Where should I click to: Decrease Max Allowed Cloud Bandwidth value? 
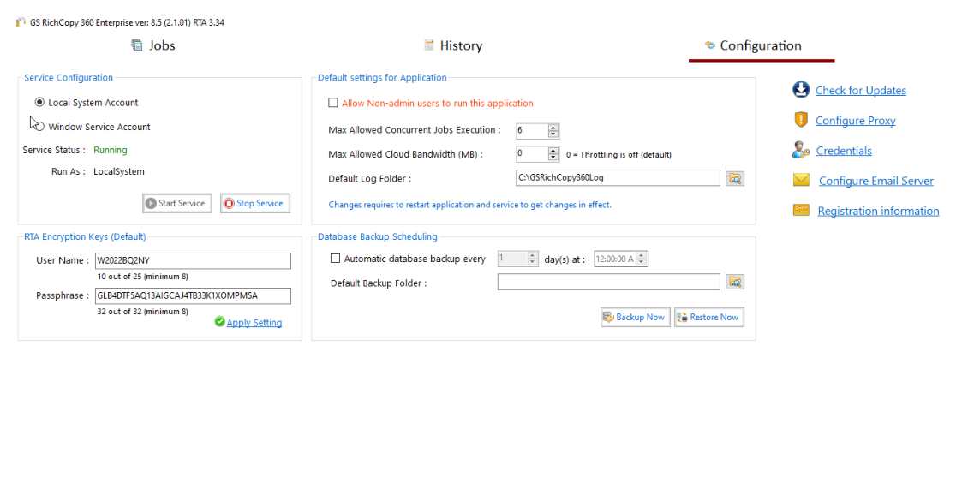point(553,158)
